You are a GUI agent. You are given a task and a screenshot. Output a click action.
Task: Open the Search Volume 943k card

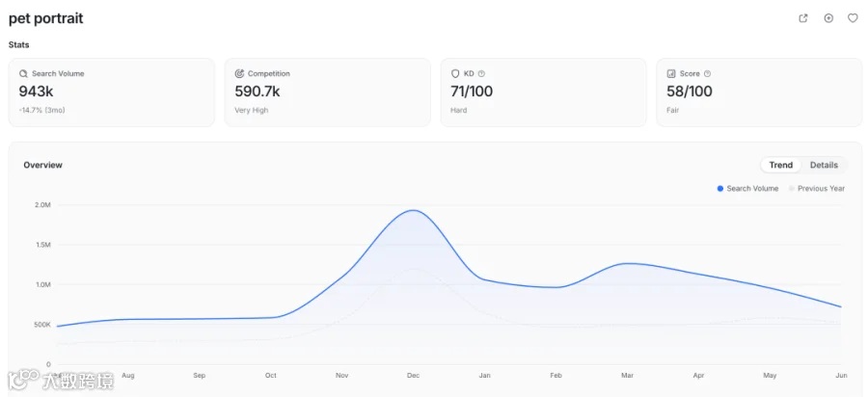point(112,93)
